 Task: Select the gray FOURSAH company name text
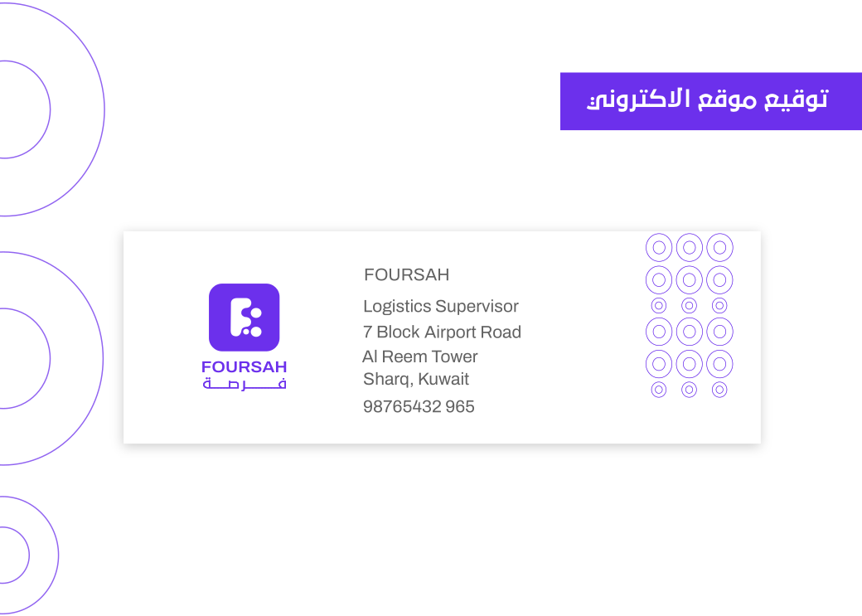tap(406, 274)
